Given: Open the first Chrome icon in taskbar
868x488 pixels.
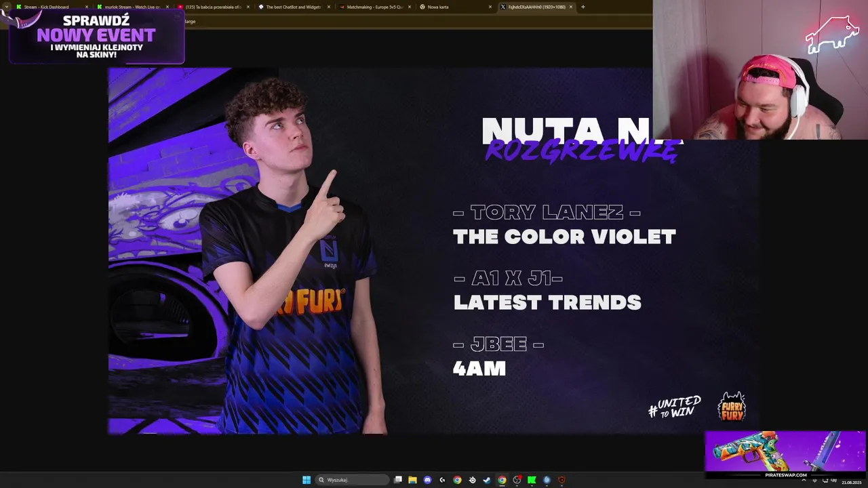Looking at the screenshot, I should coord(457,480).
